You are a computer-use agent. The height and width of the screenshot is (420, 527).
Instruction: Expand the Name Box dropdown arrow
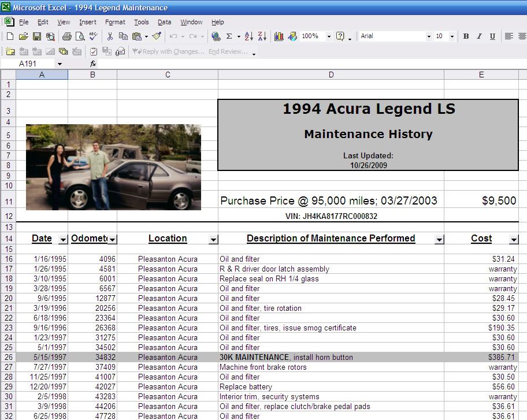60,64
